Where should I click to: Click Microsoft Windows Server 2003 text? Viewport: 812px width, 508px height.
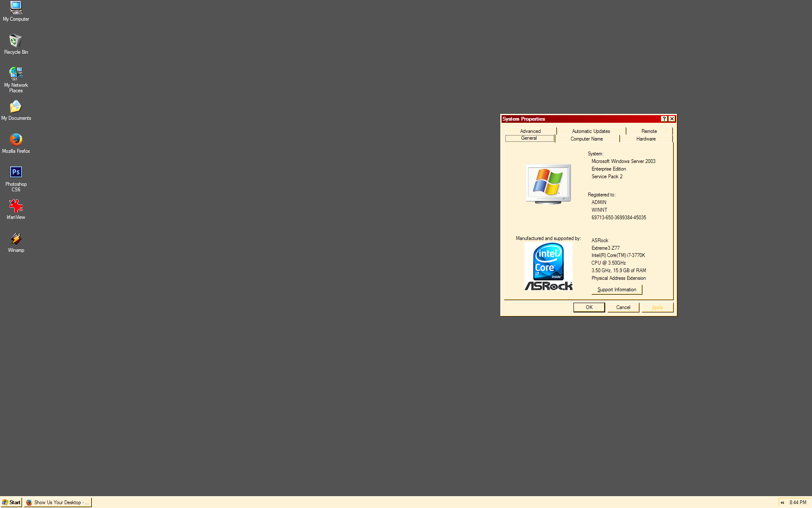(623, 161)
